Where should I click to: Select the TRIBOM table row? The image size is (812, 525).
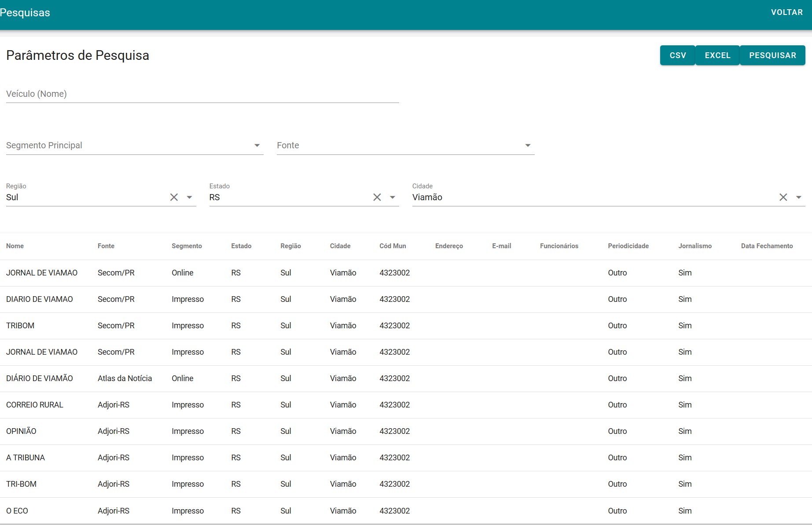(20, 326)
